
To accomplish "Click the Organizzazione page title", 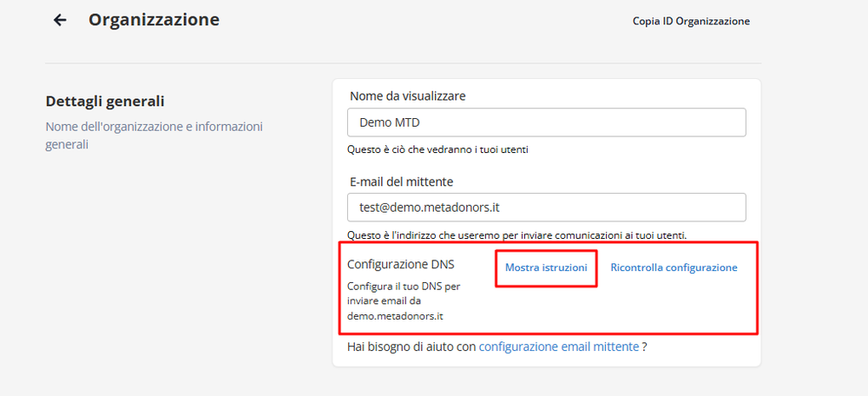I will click(154, 19).
